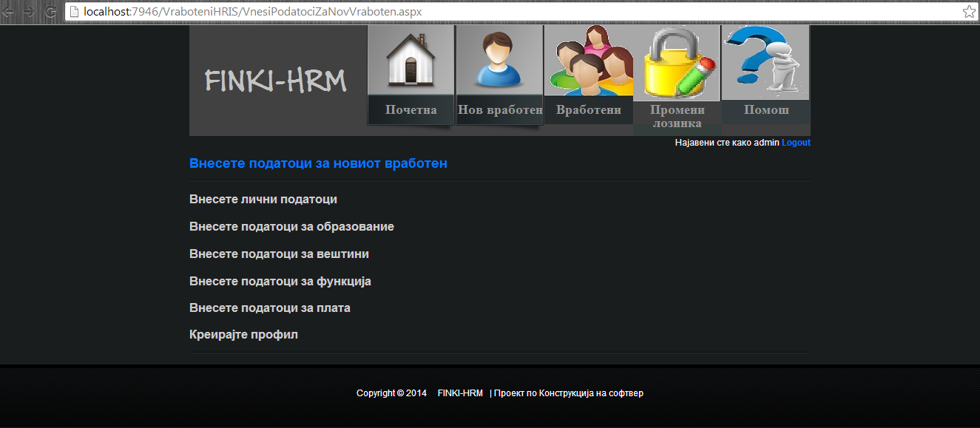This screenshot has width=980, height=428.
Task: Expand the Креирајте профил section
Action: click(x=243, y=335)
